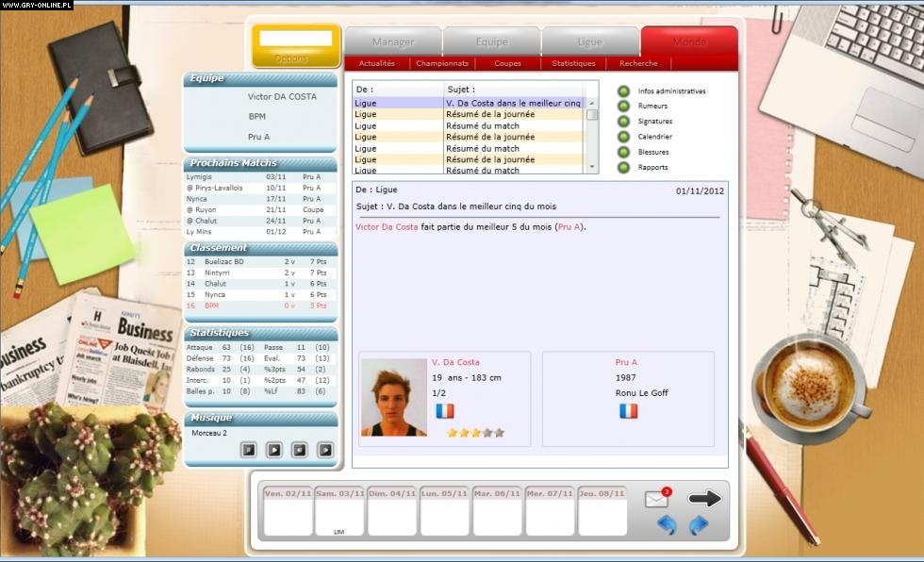Click the Calendrier green icon
Screen dimensions: 924x562
(623, 136)
